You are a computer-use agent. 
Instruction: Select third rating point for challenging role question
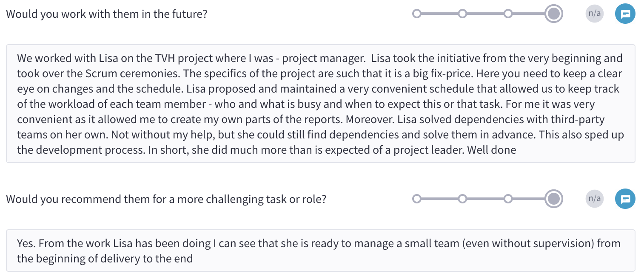coord(508,199)
